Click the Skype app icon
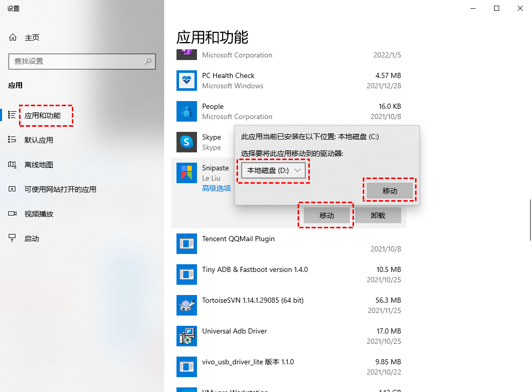This screenshot has height=392, width=532. coord(187,142)
